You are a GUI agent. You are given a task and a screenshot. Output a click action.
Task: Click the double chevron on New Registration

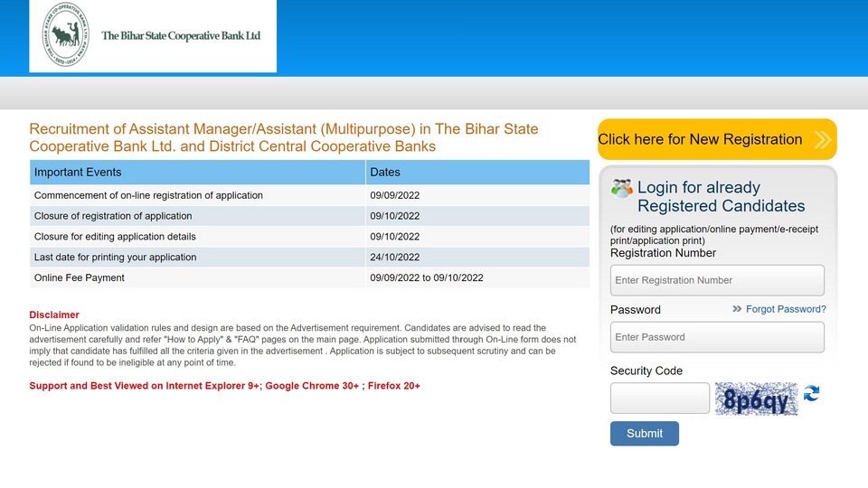[x=823, y=139]
